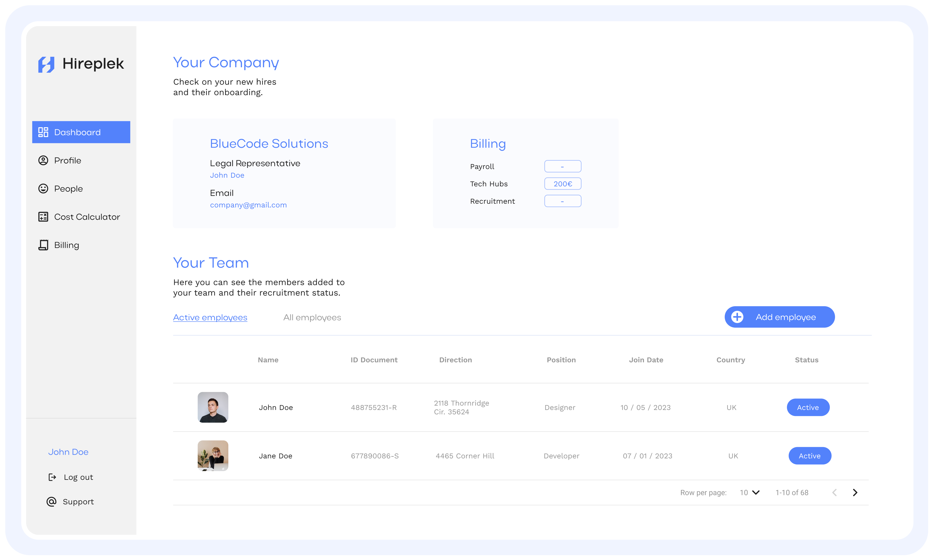Open rows per page dropdown
The image size is (933, 560).
749,493
